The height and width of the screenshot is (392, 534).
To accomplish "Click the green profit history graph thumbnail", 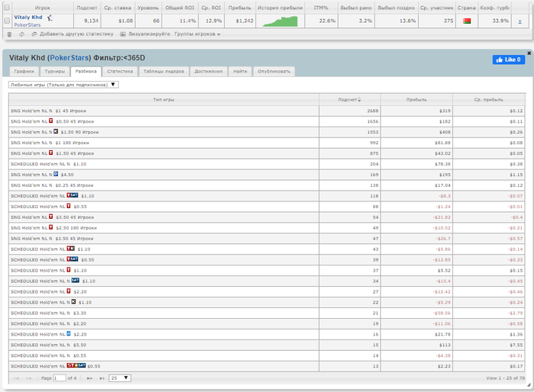I will (280, 21).
